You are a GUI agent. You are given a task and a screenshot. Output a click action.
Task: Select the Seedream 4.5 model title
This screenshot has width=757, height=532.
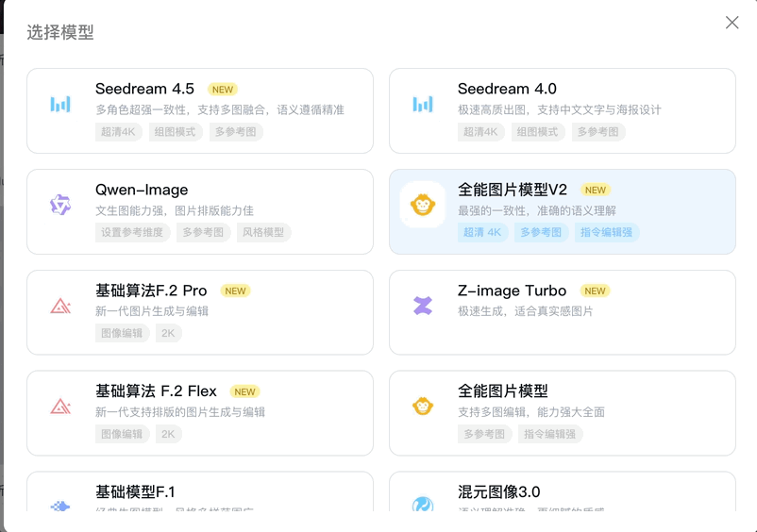click(144, 89)
